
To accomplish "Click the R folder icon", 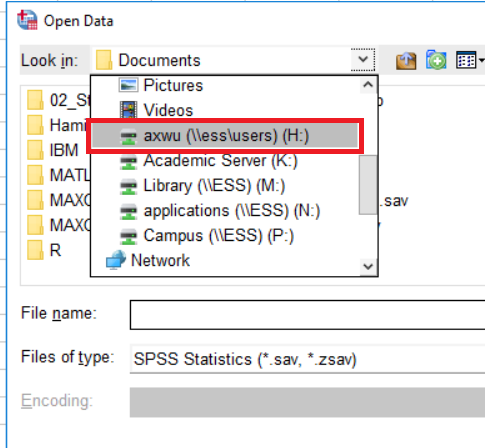I will [x=35, y=250].
